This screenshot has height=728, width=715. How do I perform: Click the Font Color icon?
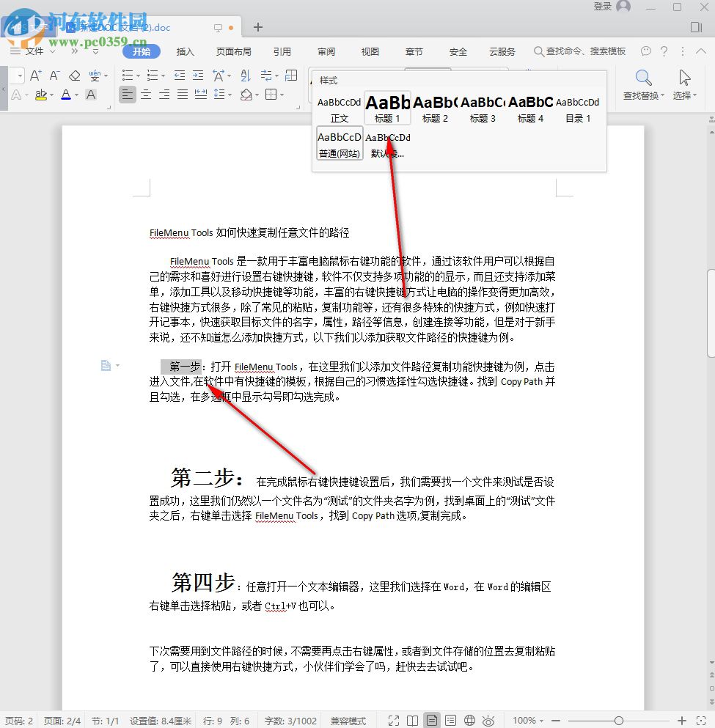(x=65, y=94)
